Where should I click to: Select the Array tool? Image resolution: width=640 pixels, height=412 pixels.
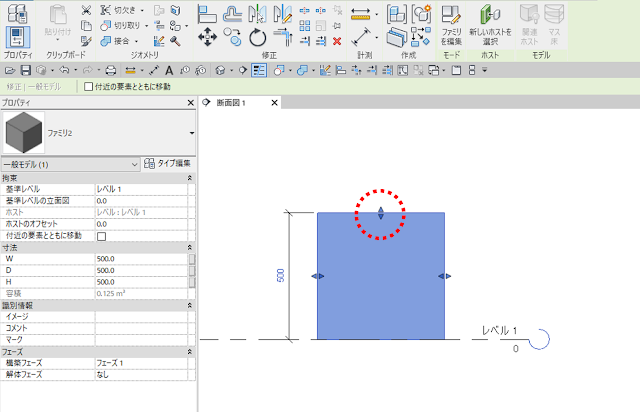[x=304, y=26]
